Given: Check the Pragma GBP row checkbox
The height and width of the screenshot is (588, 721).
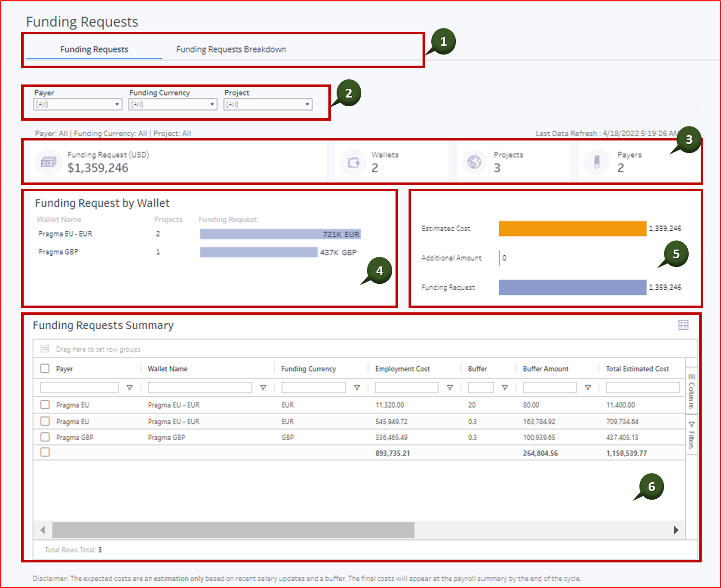Looking at the screenshot, I should coord(44,437).
